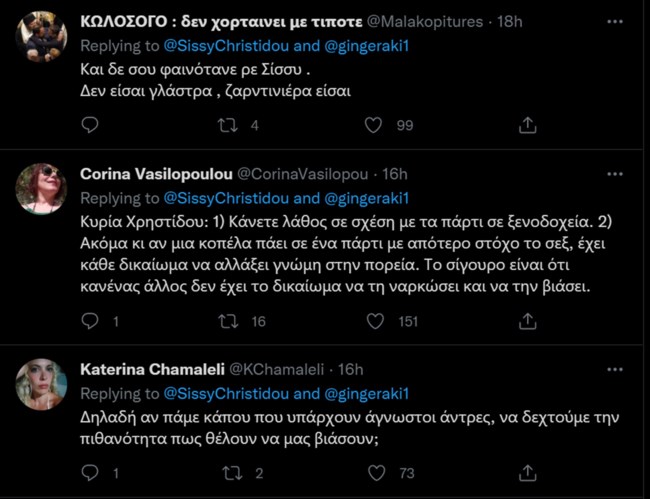The width and height of the screenshot is (650, 499).
Task: Reply to Corina Vasilopoulou's tweet
Action: (90, 321)
